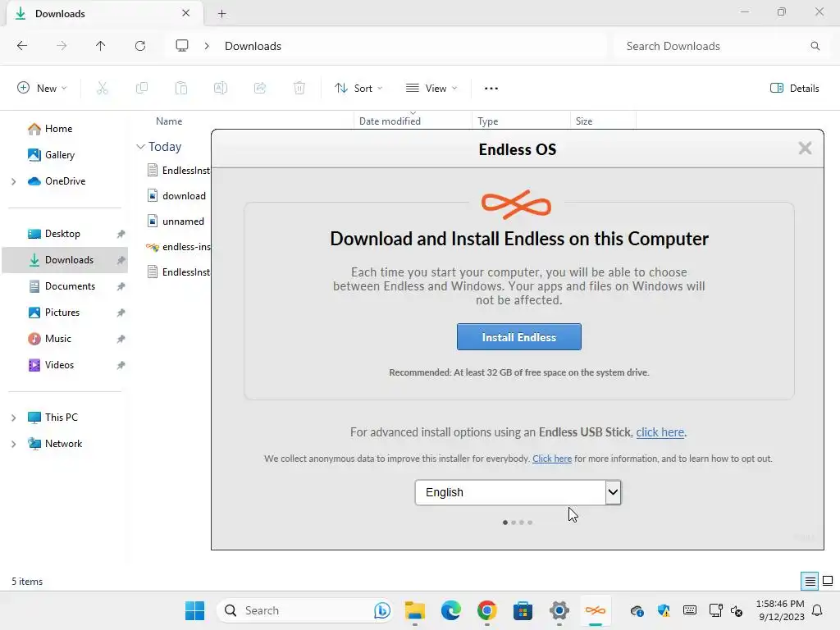This screenshot has height=630, width=840.
Task: Click the Cut scissors icon
Action: point(103,89)
